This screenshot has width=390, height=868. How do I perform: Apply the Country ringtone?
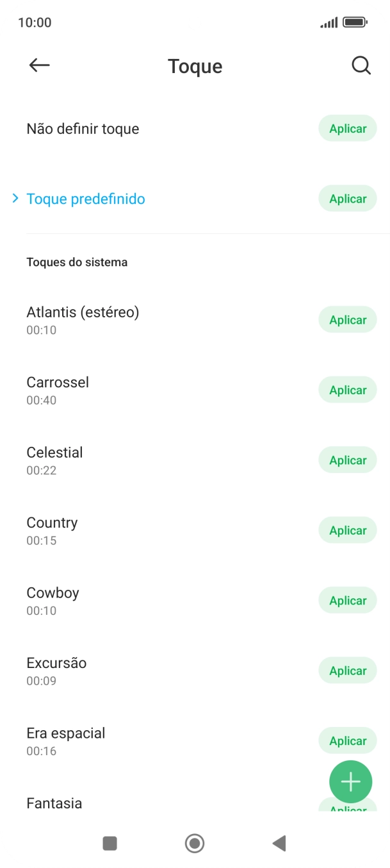(347, 530)
